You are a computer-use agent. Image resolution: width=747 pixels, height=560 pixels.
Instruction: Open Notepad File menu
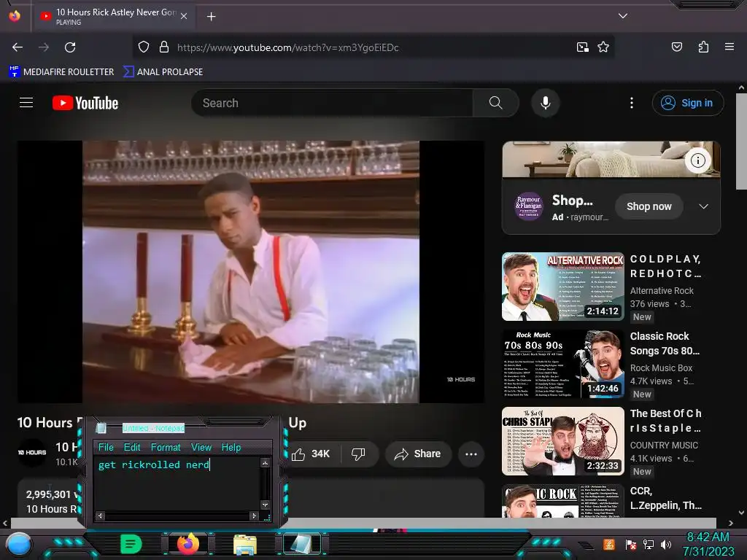click(106, 447)
